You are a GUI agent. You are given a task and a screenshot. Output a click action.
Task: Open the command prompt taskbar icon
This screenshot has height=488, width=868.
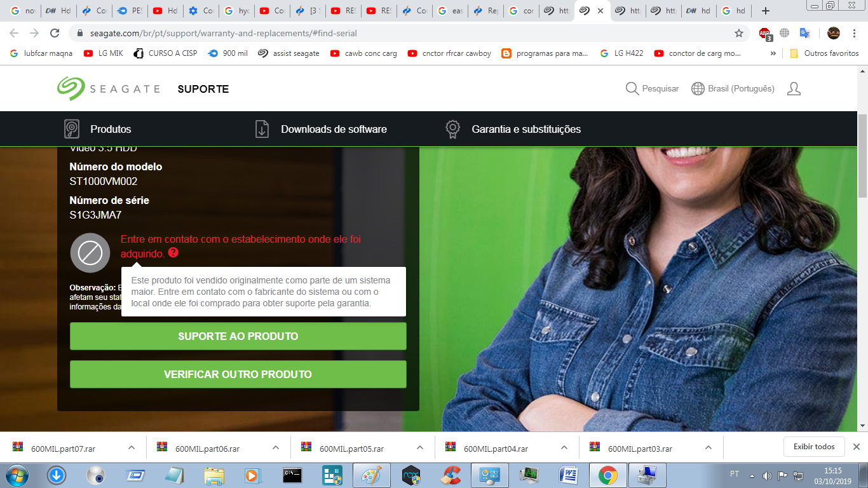292,475
